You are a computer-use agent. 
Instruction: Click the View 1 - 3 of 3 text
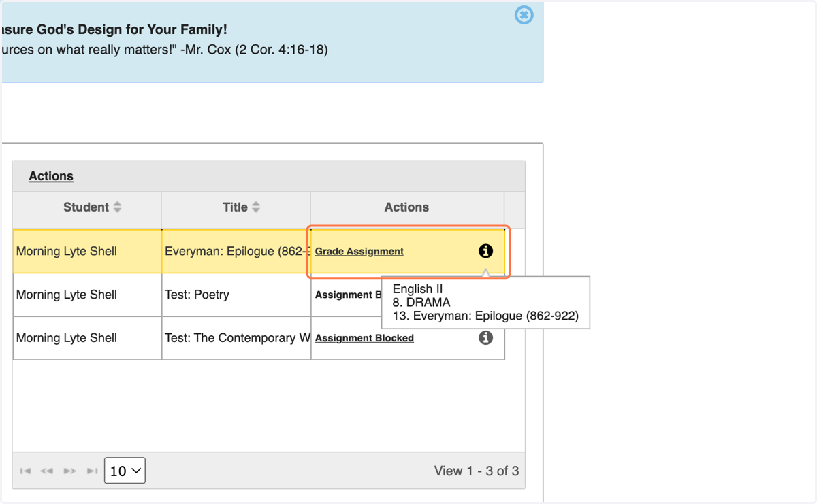pyautogui.click(x=477, y=471)
